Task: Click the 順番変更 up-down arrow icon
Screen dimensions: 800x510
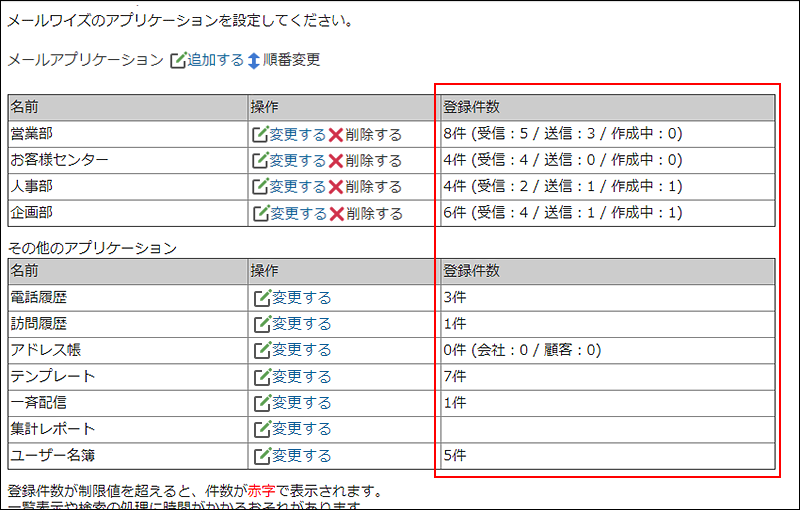Action: point(254,61)
